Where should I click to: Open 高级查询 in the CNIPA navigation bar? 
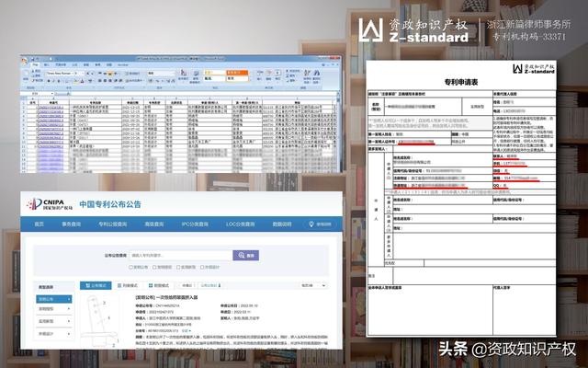coord(154,224)
